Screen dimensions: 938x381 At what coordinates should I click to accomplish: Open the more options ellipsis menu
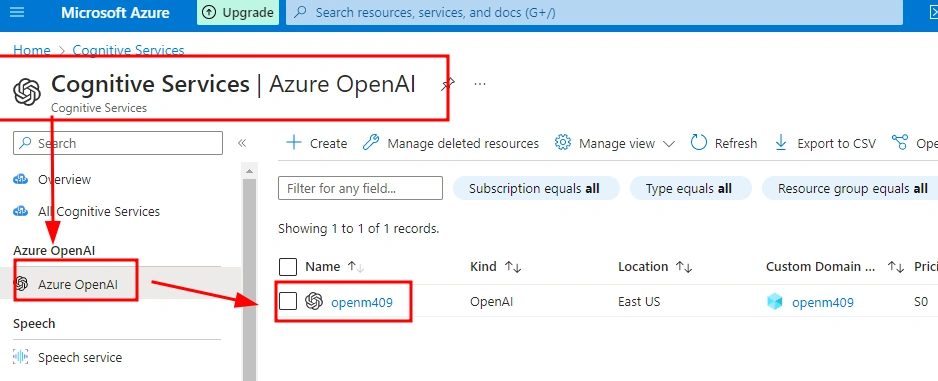coord(480,84)
